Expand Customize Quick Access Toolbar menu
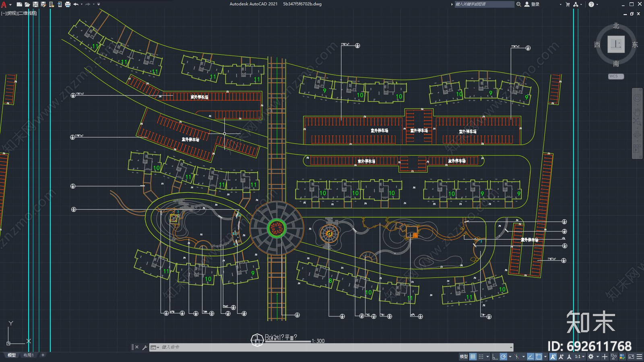This screenshot has width=644, height=362. 99,4
